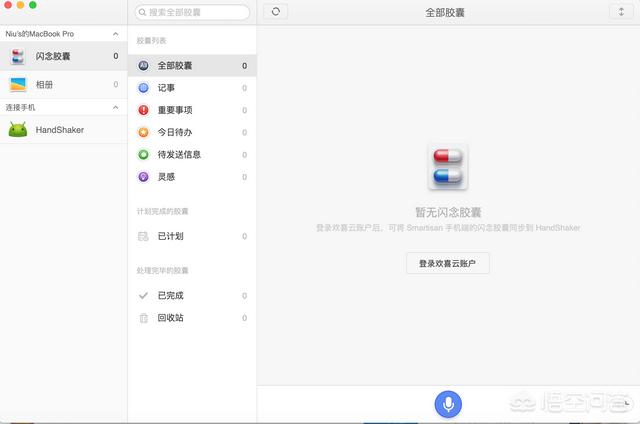Select the 灵感 inspiration category
The image size is (640, 424).
coord(166,176)
